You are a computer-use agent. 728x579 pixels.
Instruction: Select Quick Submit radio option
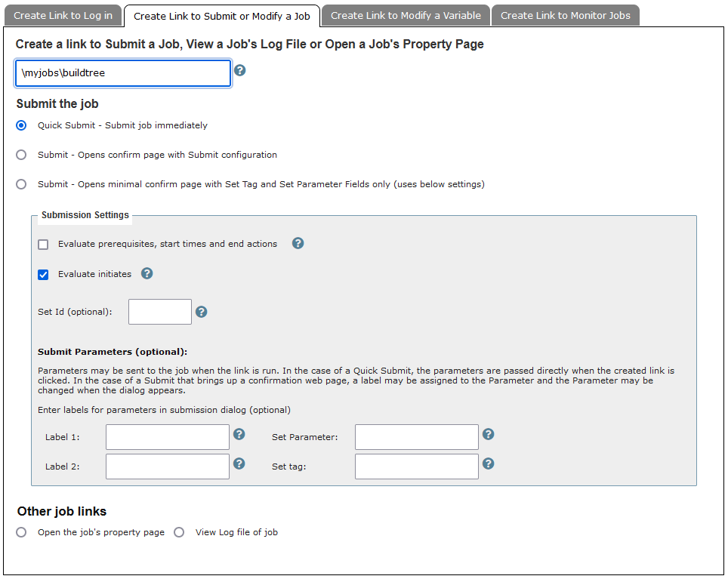tap(21, 125)
